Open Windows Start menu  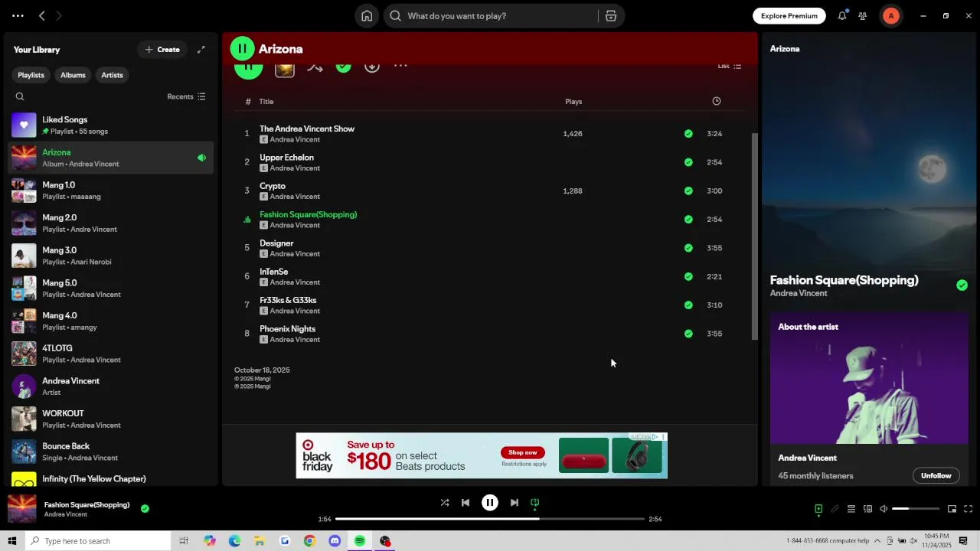point(11,541)
